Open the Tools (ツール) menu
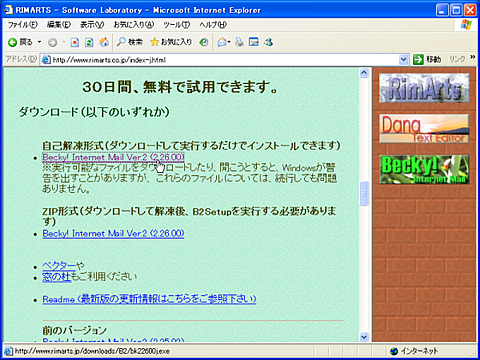The height and width of the screenshot is (360, 480). point(176,25)
